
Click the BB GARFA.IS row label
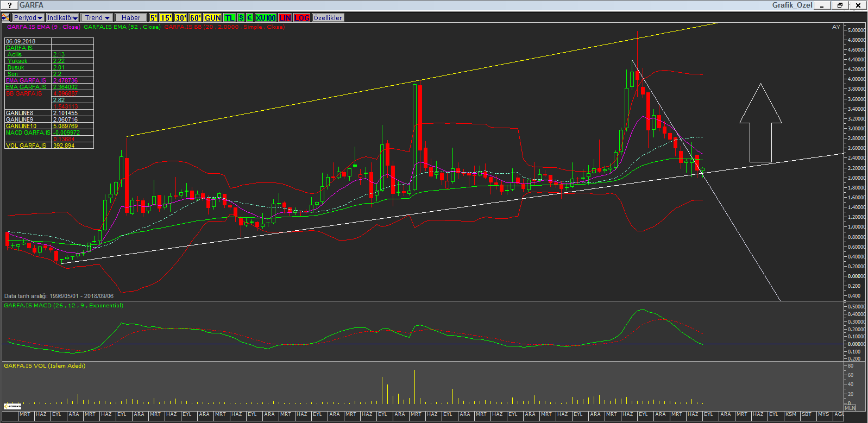click(x=24, y=93)
